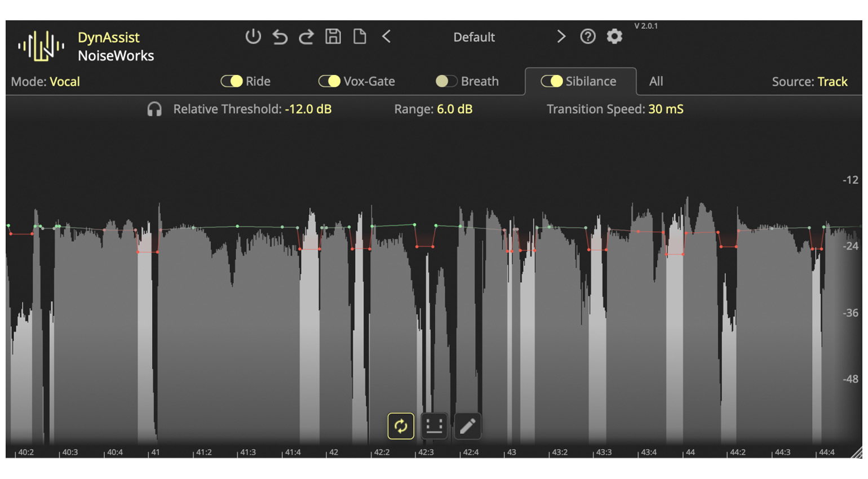Go to next preset with right chevron
Viewport: 868px width, 479px height.
tap(561, 37)
